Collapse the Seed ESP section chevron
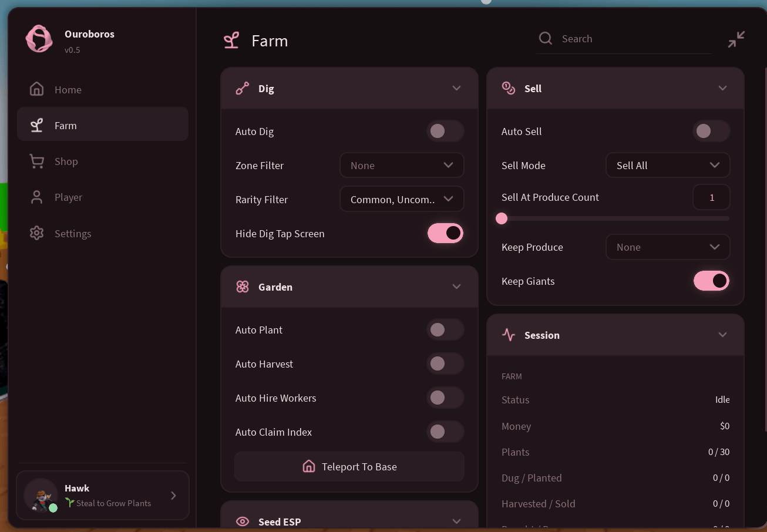 click(456, 521)
